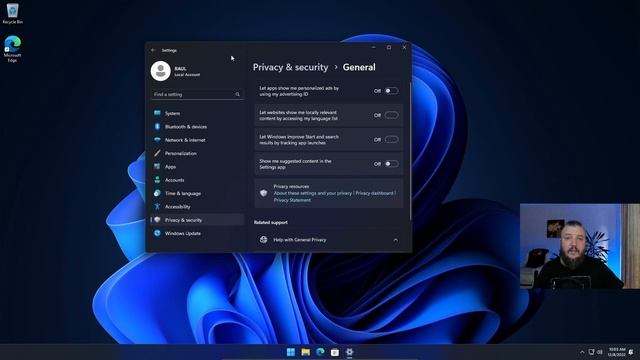Click Privacy & security breadcrumb heading
Image resolution: width=640 pixels, height=360 pixels.
coord(290,67)
